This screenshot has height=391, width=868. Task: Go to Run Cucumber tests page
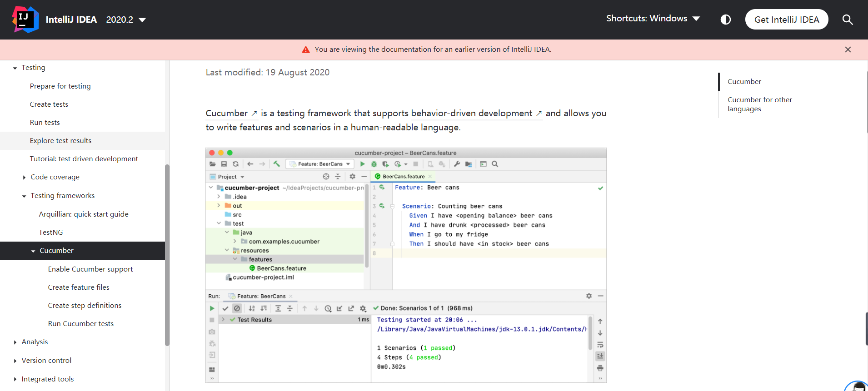click(81, 324)
